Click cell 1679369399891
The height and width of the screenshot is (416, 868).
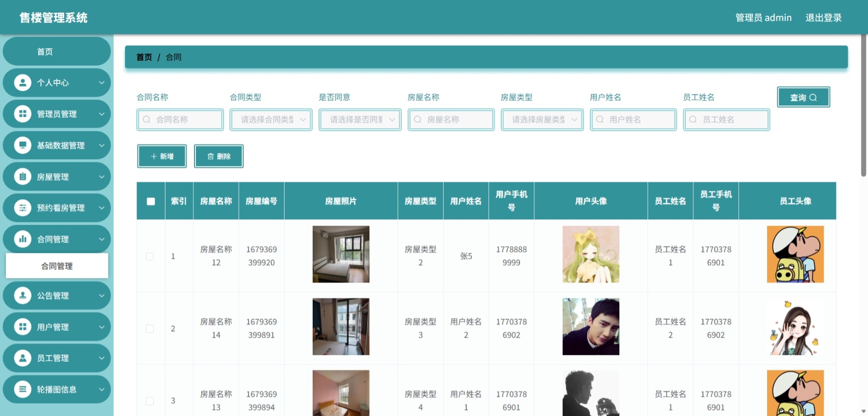(x=261, y=328)
